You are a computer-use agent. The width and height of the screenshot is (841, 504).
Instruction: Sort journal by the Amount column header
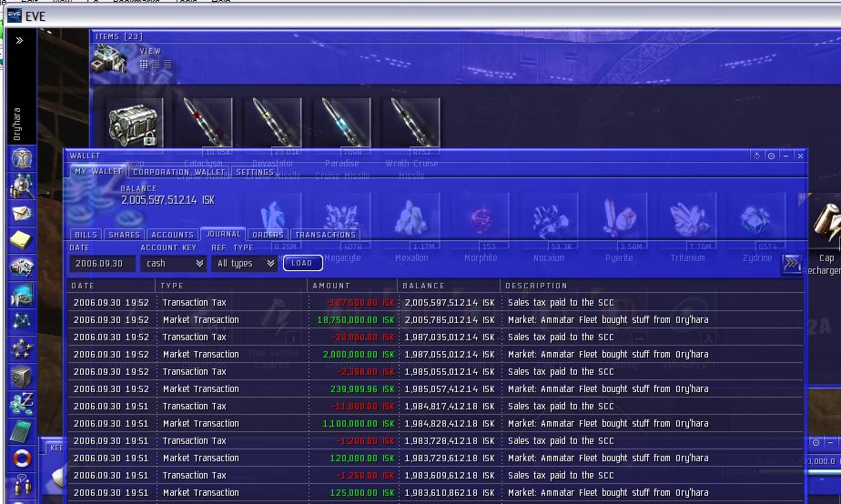[x=353, y=286]
